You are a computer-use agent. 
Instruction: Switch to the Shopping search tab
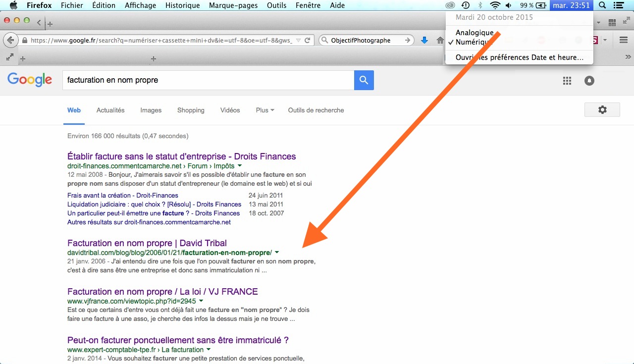pyautogui.click(x=191, y=110)
